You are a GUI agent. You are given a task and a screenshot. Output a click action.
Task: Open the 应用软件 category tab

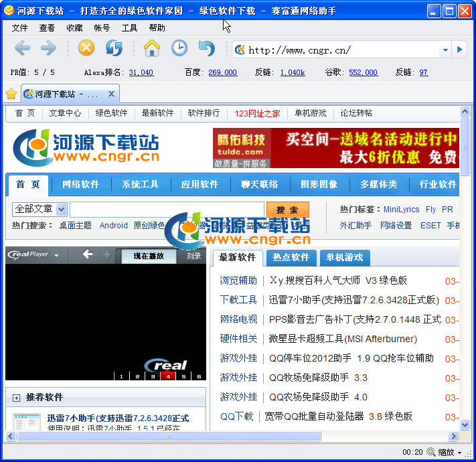pyautogui.click(x=200, y=184)
